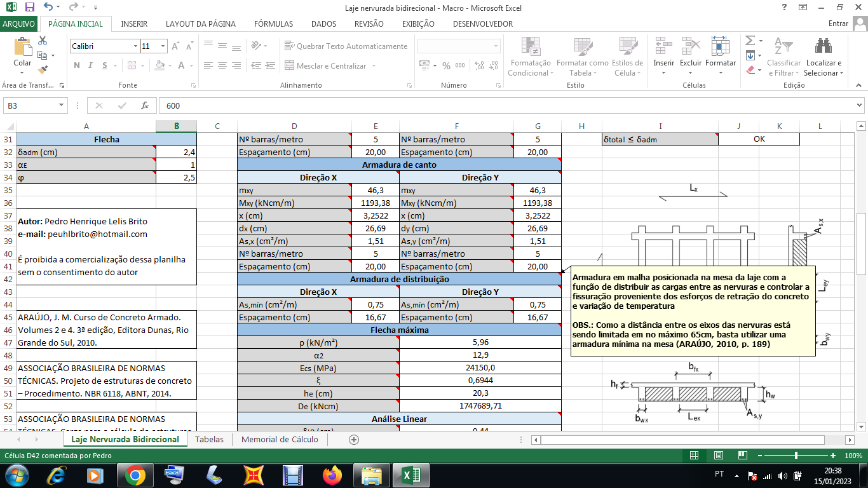Click the zoom slider handle in the status bar

click(796, 456)
